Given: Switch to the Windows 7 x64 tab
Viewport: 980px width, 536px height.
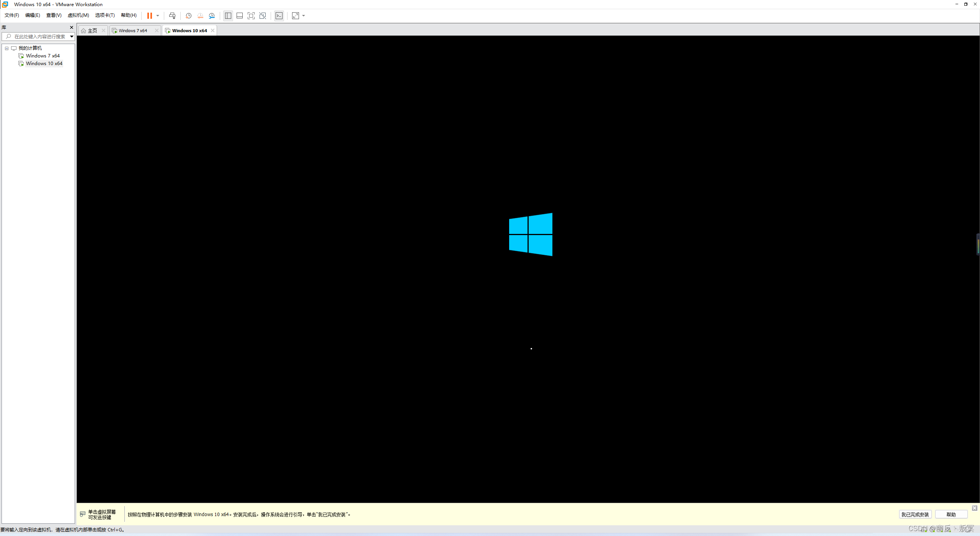Looking at the screenshot, I should (133, 31).
